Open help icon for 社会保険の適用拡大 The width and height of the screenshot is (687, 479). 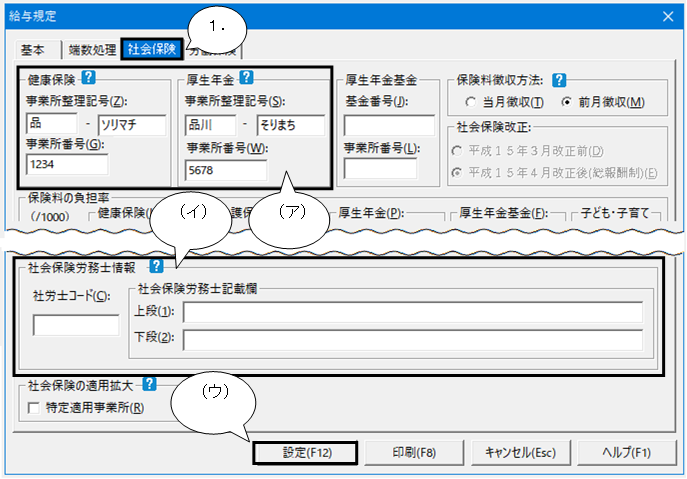(150, 384)
